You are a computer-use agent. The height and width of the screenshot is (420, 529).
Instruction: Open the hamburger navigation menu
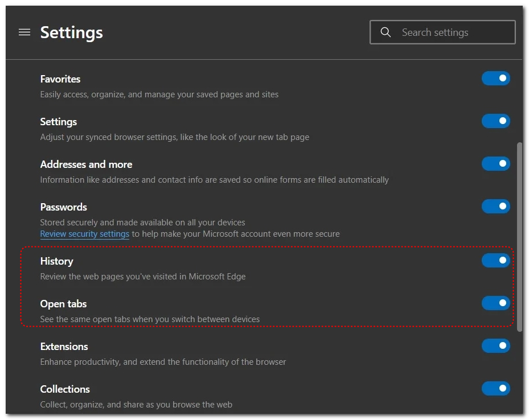click(24, 32)
